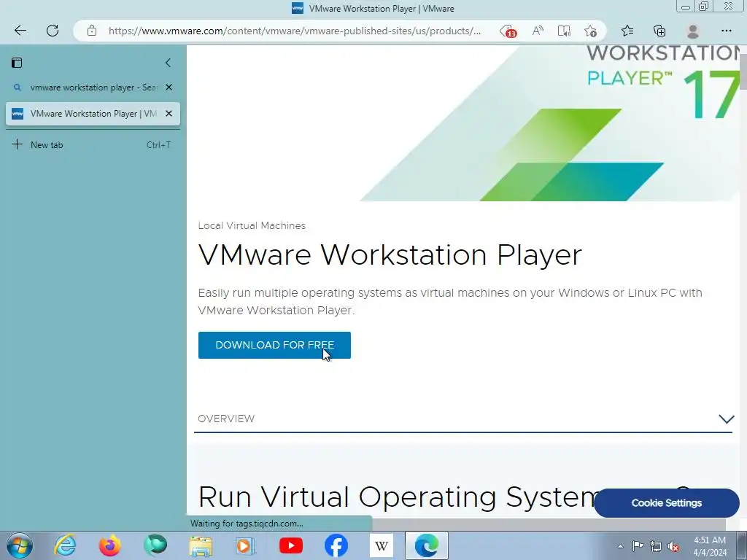Open Windows Media Player from taskbar
Screen dimensions: 747x560
[246, 545]
